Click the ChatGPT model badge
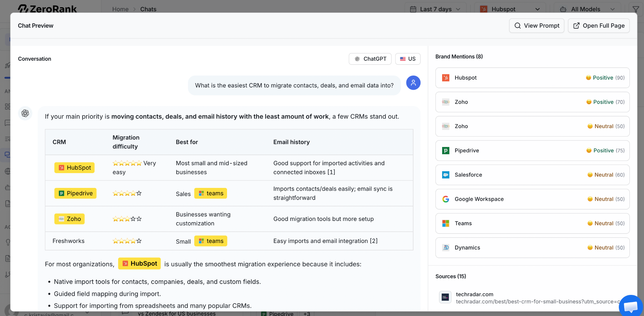Viewport: 644px width, 316px height. tap(370, 59)
